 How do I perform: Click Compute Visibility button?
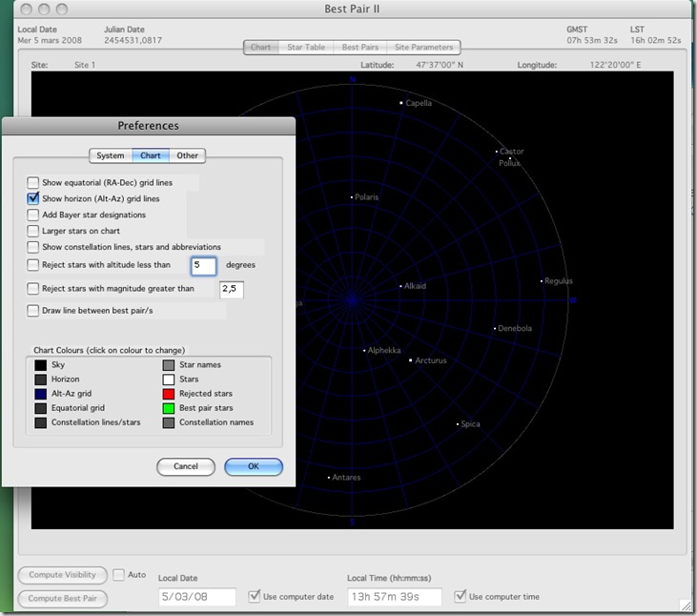pos(62,575)
